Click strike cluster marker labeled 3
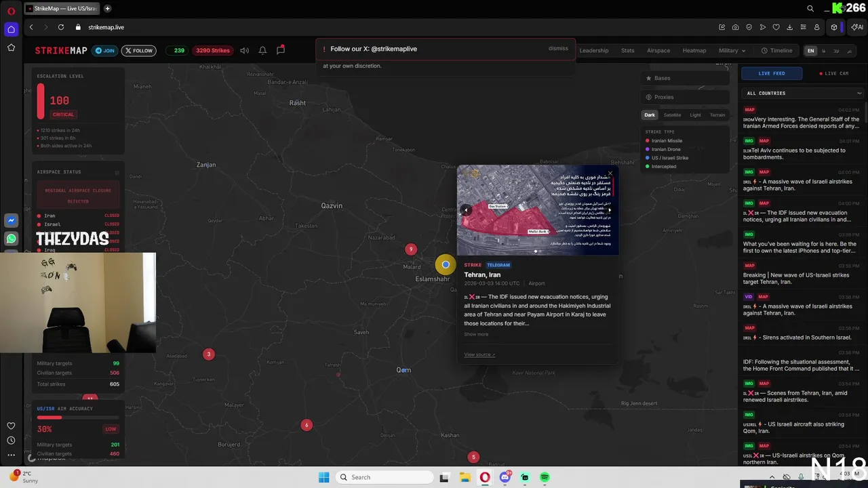The height and width of the screenshot is (488, 868). pyautogui.click(x=209, y=354)
